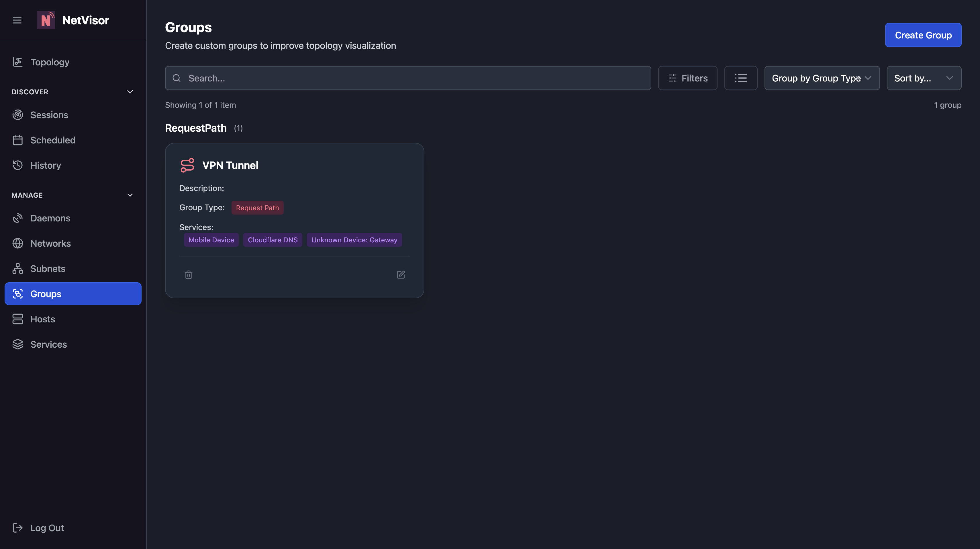Collapse the MANAGE section
This screenshot has height=549, width=980.
tap(130, 194)
